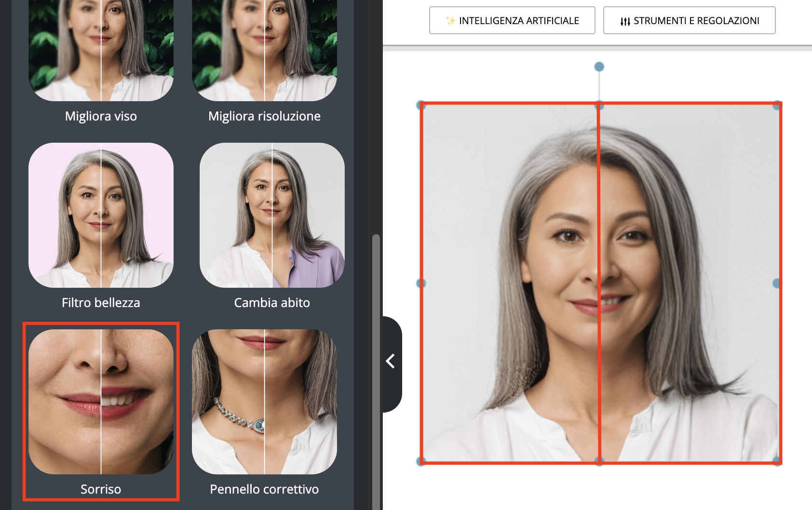Select the Cambia abito effect thumbnail
This screenshot has height=510, width=812.
272,215
